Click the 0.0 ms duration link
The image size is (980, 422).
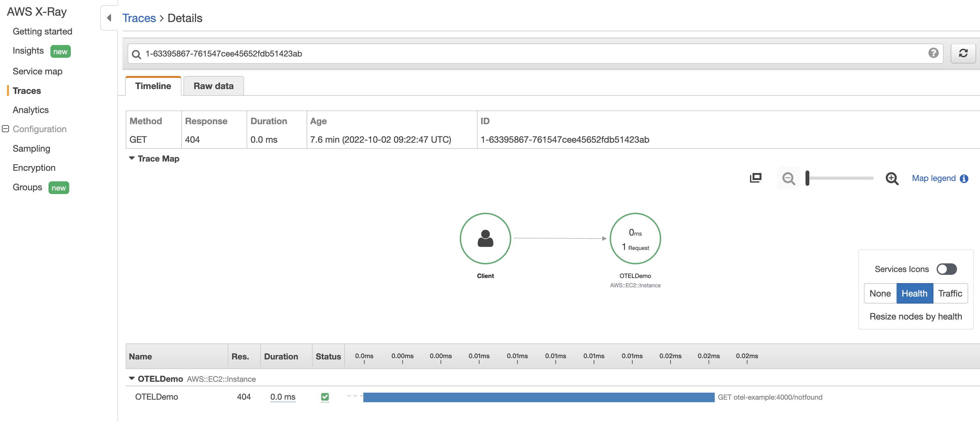click(x=283, y=397)
